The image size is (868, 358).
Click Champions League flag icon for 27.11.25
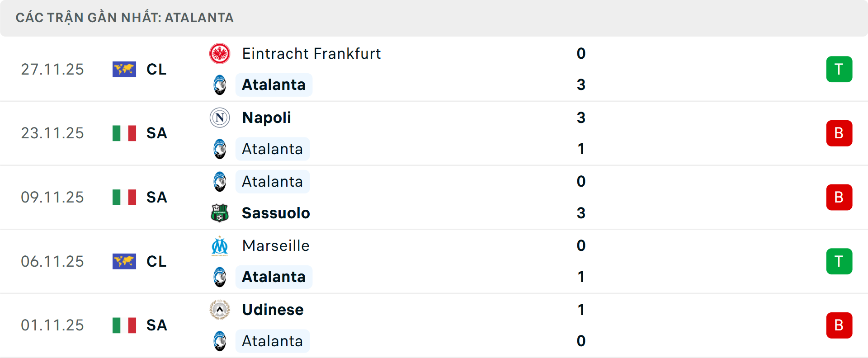pyautogui.click(x=124, y=69)
